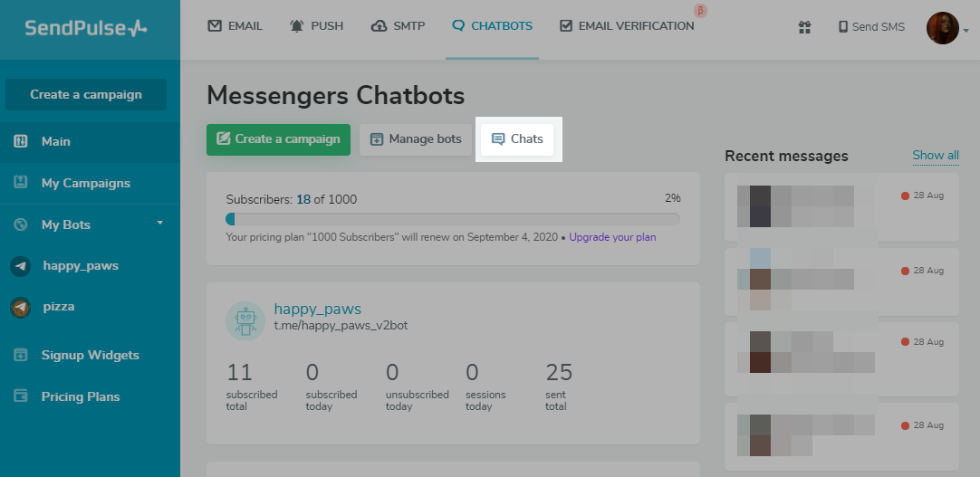Click the SendPulse logo
The image size is (980, 477).
(x=86, y=28)
